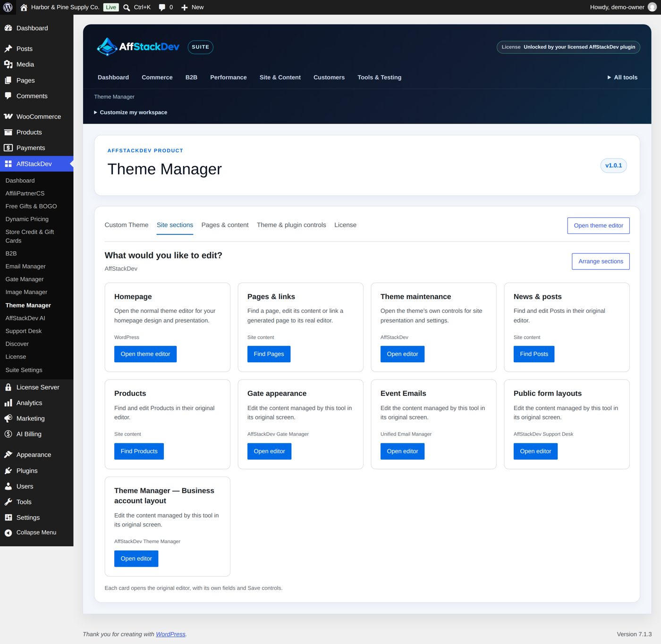Click the v1.0.1 version badge

pos(613,166)
